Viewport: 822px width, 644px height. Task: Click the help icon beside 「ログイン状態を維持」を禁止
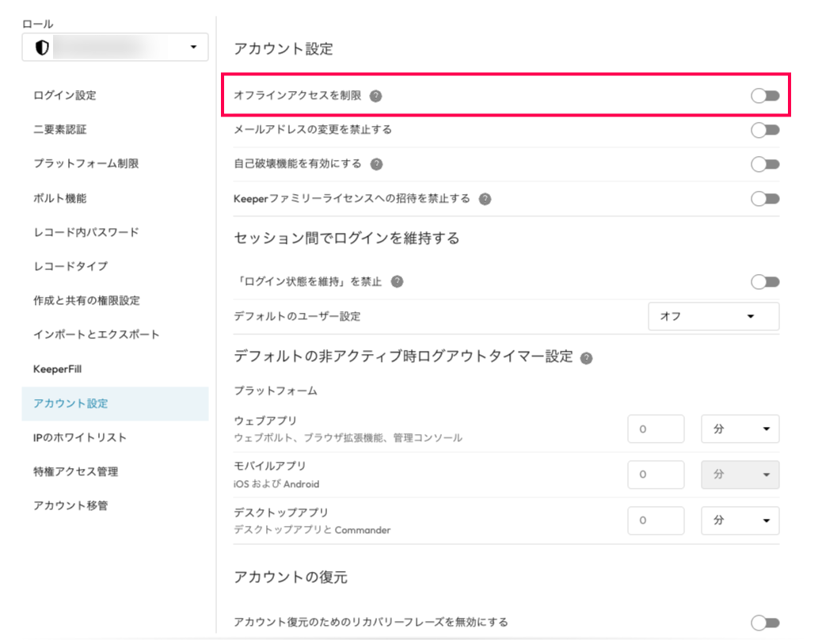pyautogui.click(x=397, y=282)
